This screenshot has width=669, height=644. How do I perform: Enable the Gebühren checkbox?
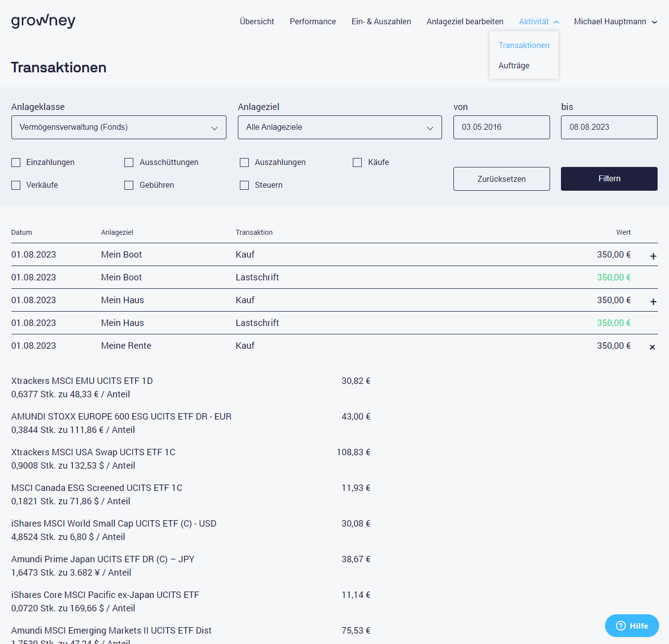point(129,185)
